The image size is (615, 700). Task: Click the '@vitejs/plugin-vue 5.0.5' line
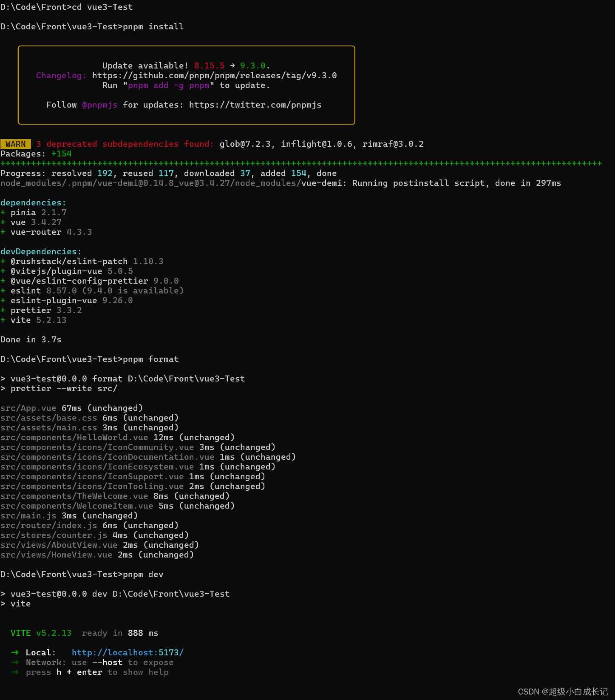67,271
